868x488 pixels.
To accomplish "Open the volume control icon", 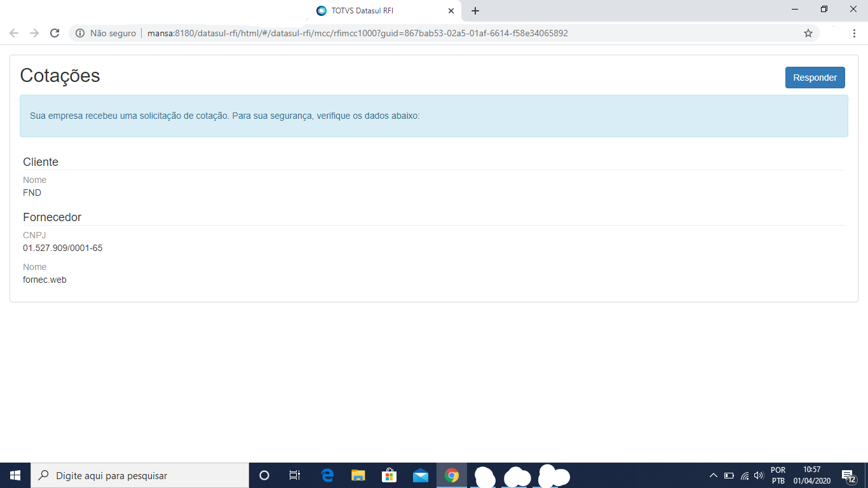I will (x=759, y=475).
